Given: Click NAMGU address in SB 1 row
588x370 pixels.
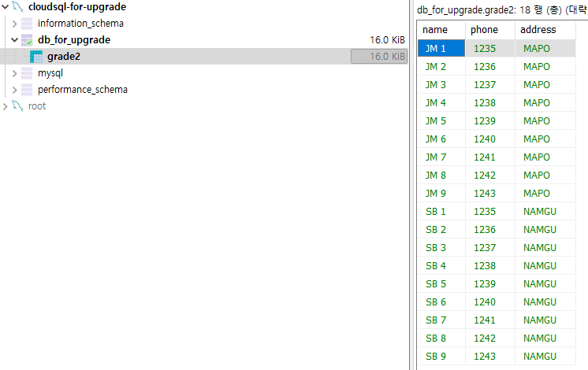Looking at the screenshot, I should (545, 211).
